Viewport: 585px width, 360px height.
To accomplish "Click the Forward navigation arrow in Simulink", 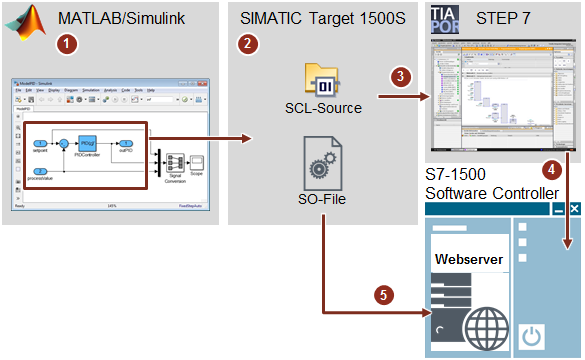I will point(51,99).
